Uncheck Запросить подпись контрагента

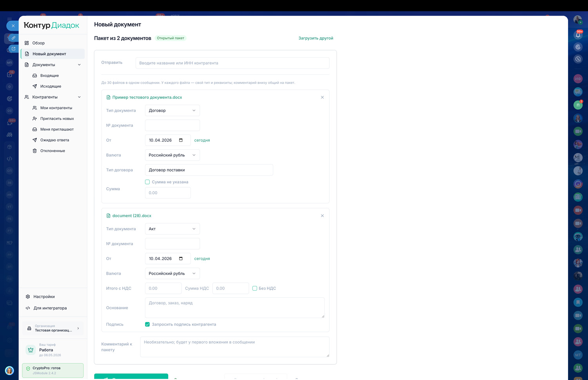pyautogui.click(x=147, y=324)
